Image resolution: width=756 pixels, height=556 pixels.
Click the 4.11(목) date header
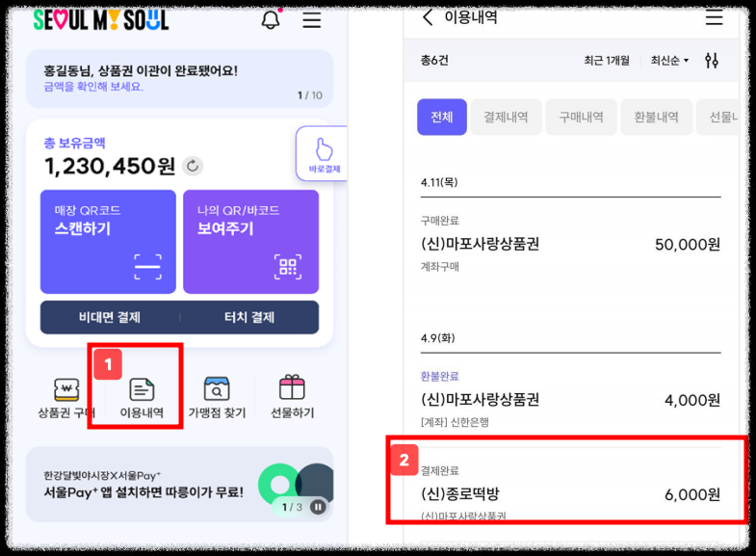[x=439, y=182]
